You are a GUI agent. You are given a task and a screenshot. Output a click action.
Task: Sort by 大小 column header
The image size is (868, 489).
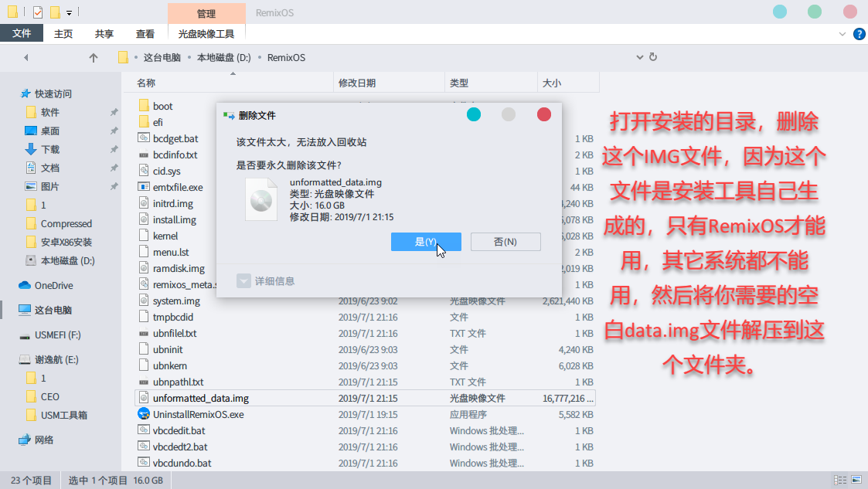(x=552, y=83)
